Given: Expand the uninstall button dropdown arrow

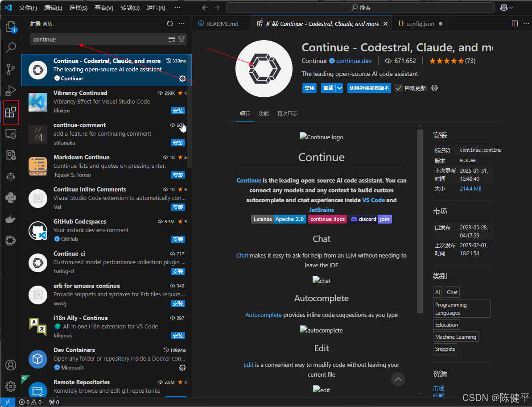Looking at the screenshot, I should (x=339, y=88).
